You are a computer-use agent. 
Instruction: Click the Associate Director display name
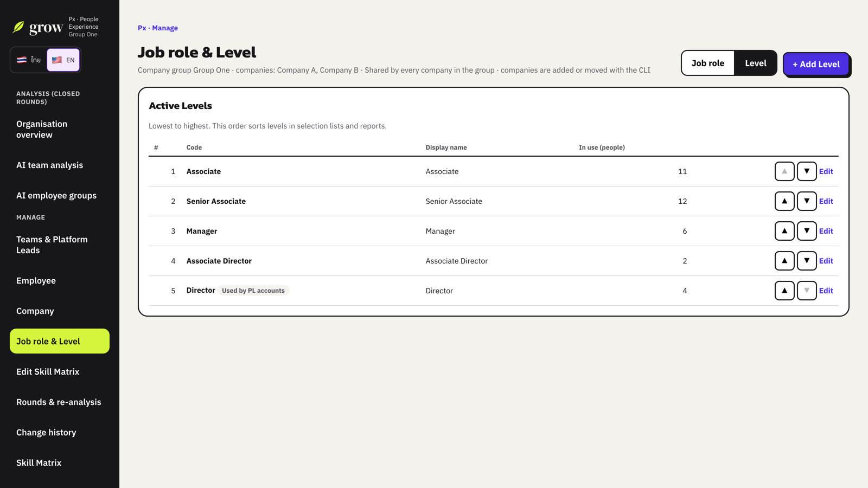[457, 261]
